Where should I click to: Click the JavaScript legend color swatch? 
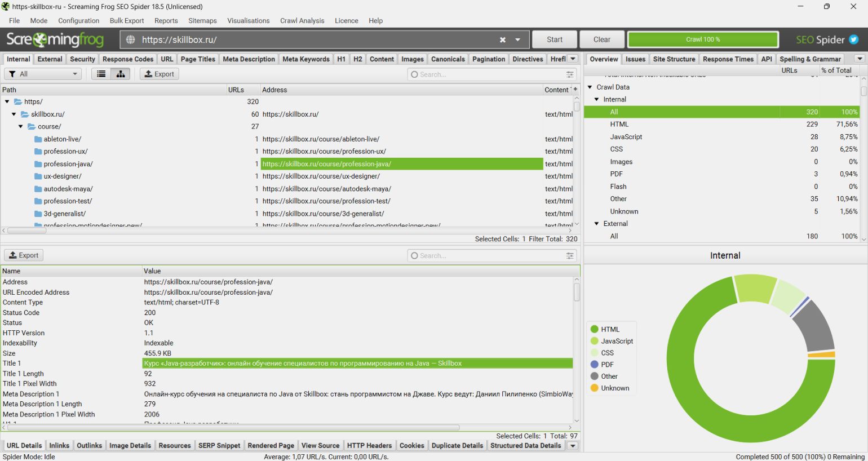594,341
